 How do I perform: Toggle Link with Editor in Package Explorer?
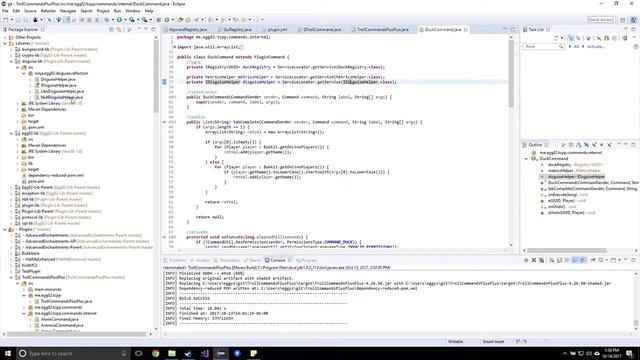coord(119,29)
